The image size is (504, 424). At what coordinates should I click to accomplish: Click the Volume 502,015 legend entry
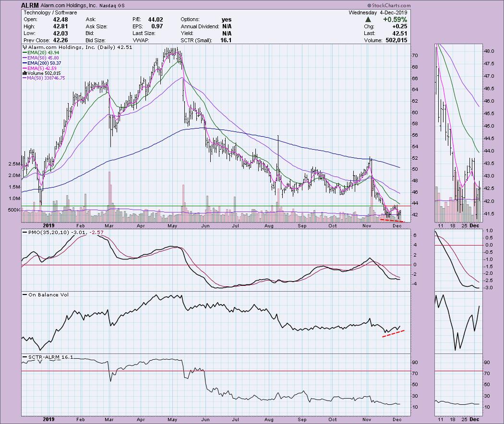click(x=41, y=73)
